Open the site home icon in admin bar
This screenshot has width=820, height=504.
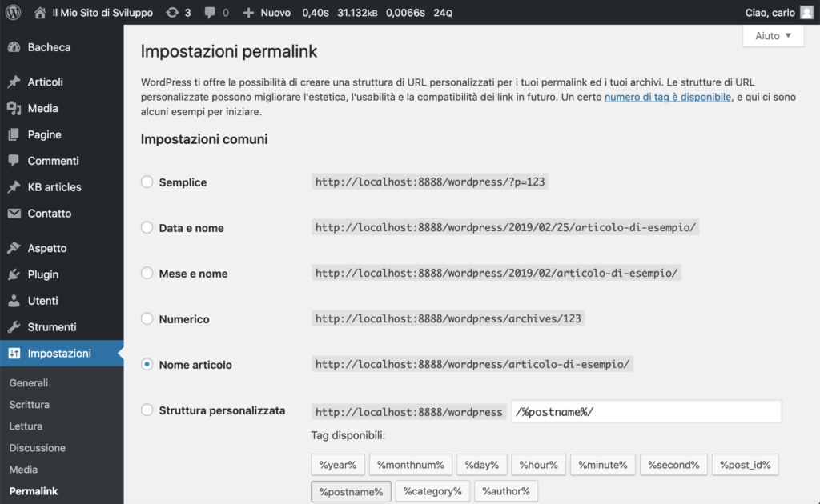pyautogui.click(x=40, y=13)
